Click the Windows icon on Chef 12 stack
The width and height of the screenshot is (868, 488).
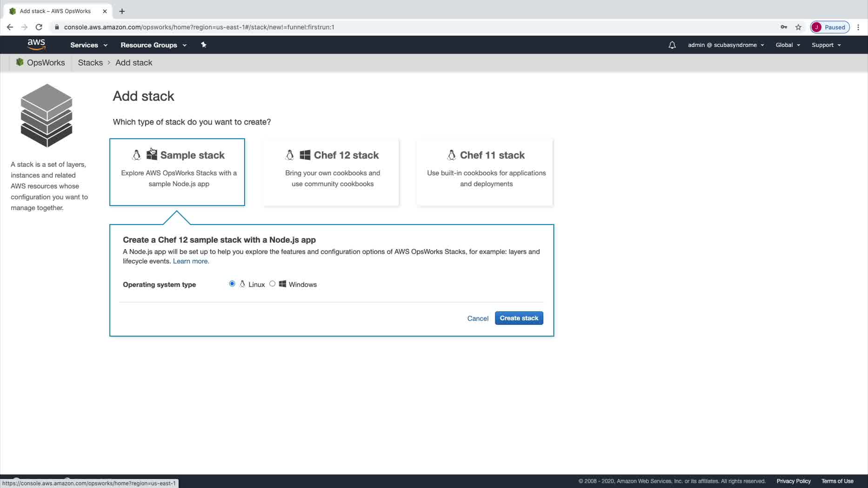(x=305, y=155)
